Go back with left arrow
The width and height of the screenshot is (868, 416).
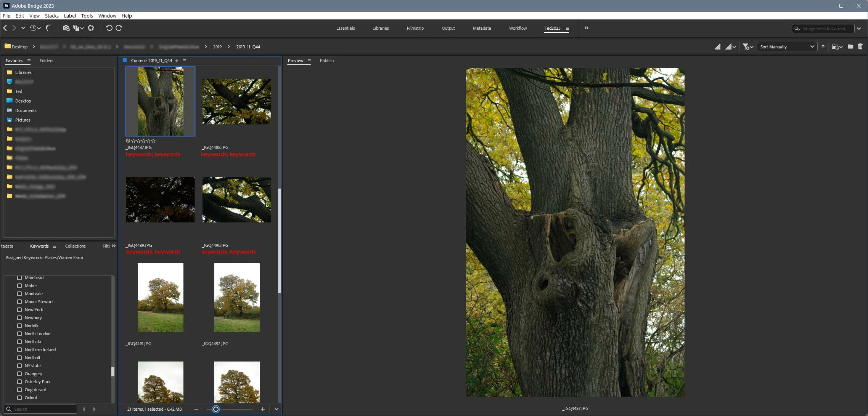pyautogui.click(x=5, y=28)
